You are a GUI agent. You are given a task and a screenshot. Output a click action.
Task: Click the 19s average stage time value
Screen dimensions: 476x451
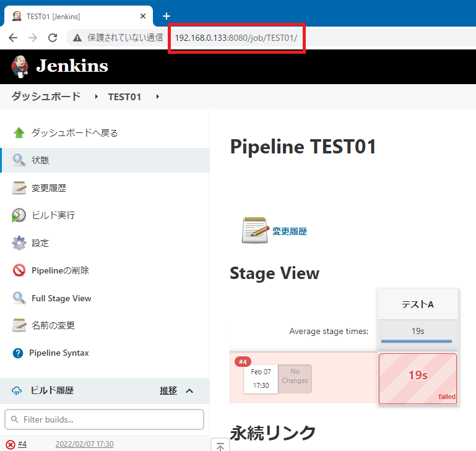tap(418, 331)
